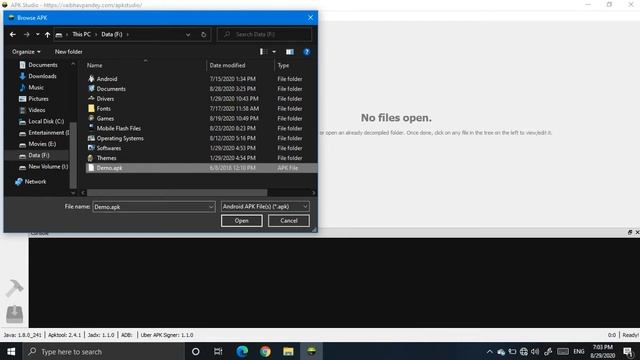Open recent locations dropdown arrow
The width and height of the screenshot is (640, 360).
coord(38,35)
